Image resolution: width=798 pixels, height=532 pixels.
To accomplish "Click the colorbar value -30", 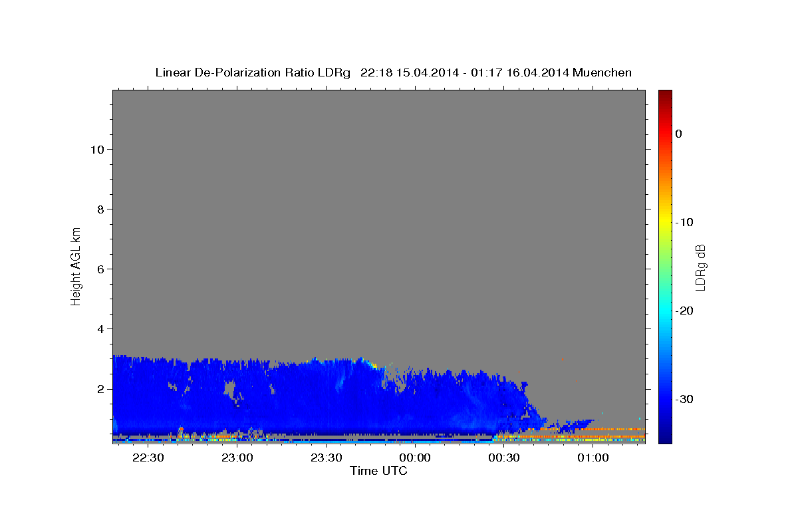I will pos(684,399).
